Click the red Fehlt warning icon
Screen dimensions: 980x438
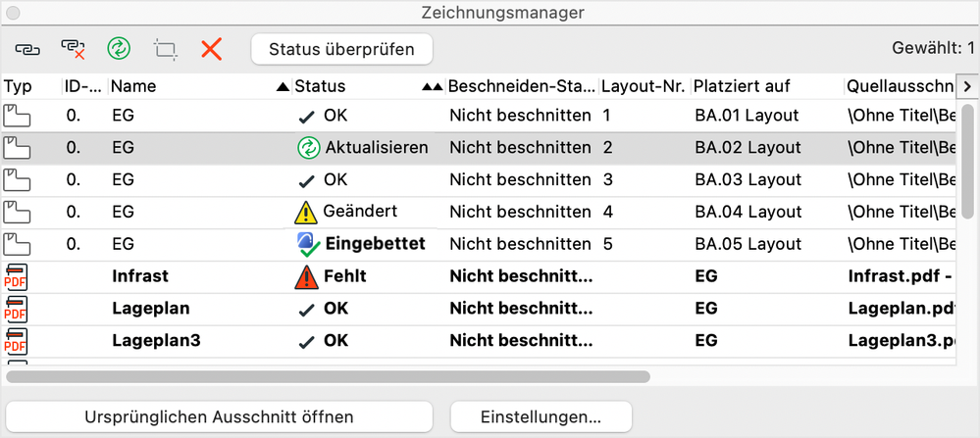307,276
